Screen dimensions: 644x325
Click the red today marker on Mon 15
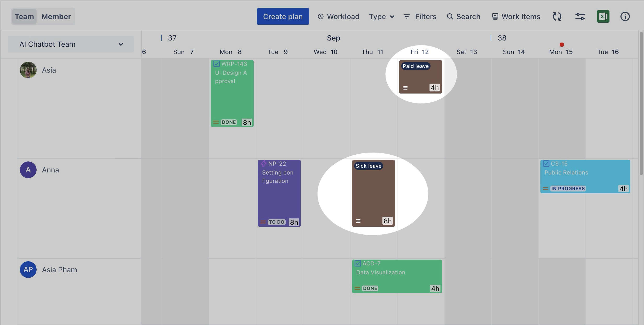(562, 45)
